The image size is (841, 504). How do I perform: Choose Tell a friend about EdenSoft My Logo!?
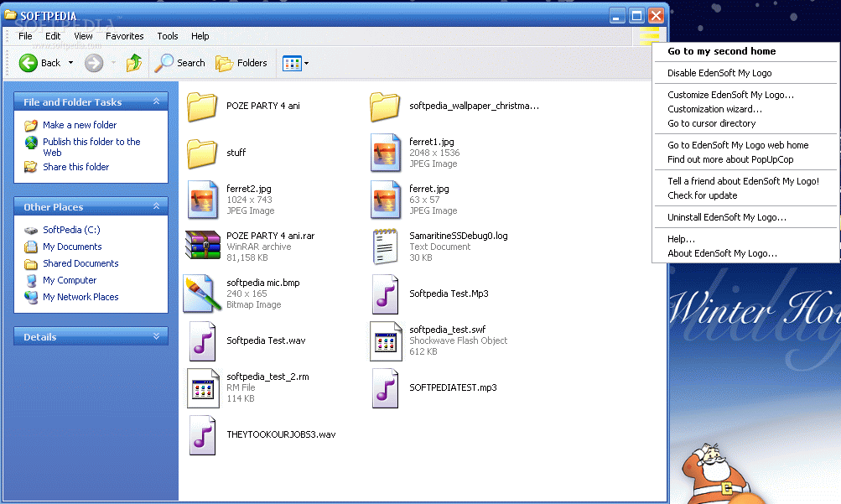coord(745,181)
